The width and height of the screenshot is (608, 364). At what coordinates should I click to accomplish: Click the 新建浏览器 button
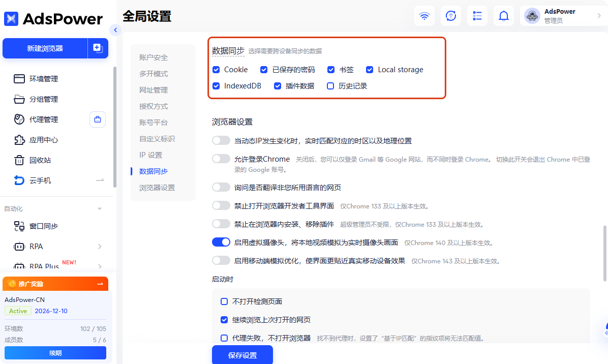[45, 48]
